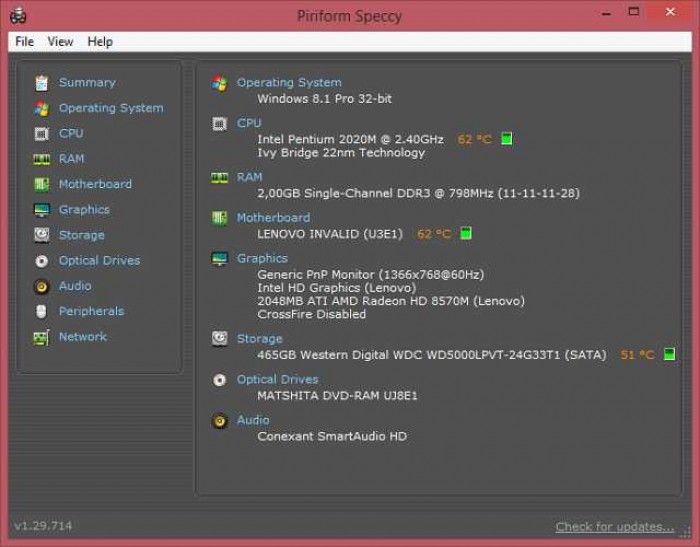The image size is (700, 547).
Task: Click the AMD Radeon HD 8570M line
Action: point(391,301)
